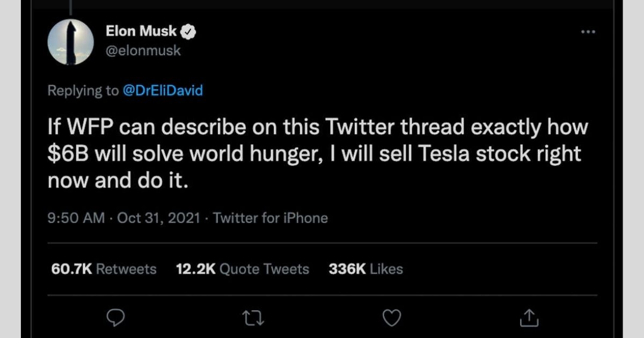Click the 9:50 AM timestamp

[x=76, y=218]
